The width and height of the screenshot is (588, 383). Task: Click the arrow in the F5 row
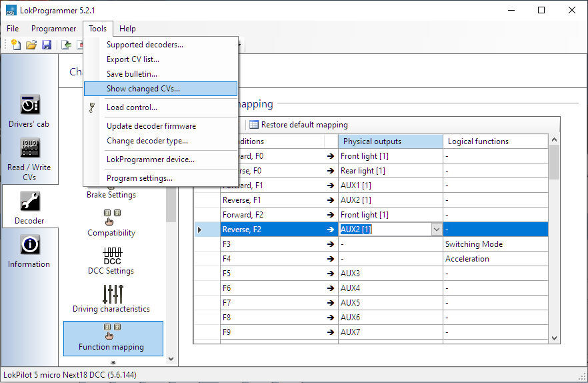click(331, 274)
